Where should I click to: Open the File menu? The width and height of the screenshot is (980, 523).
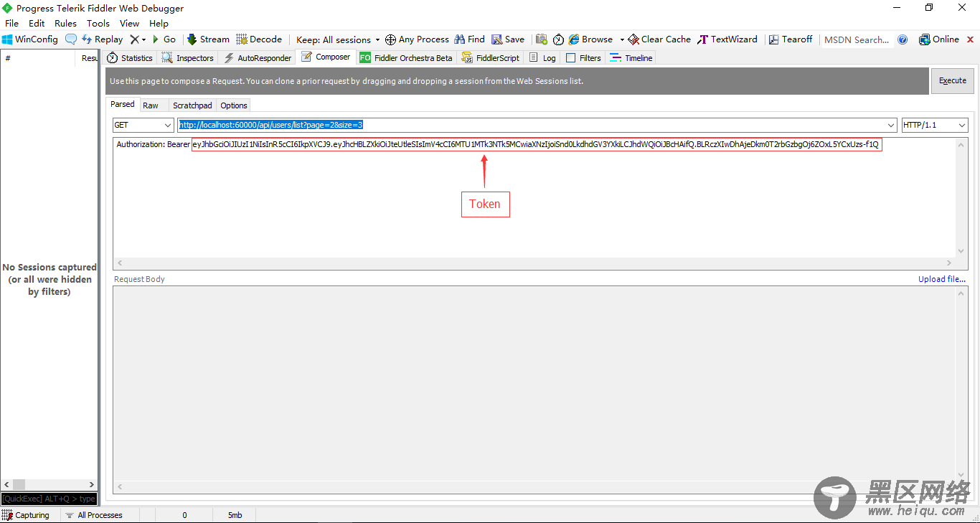click(12, 23)
